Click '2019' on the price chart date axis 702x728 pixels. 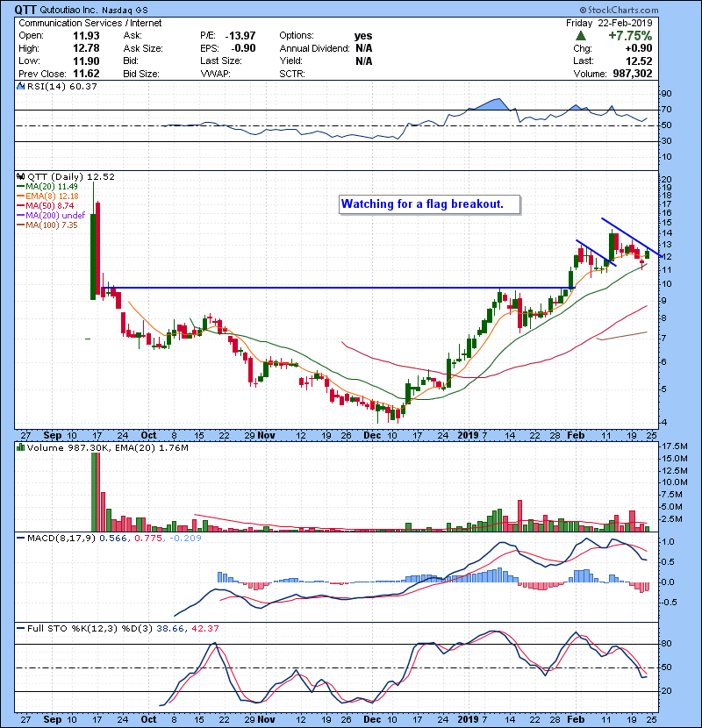tap(469, 436)
